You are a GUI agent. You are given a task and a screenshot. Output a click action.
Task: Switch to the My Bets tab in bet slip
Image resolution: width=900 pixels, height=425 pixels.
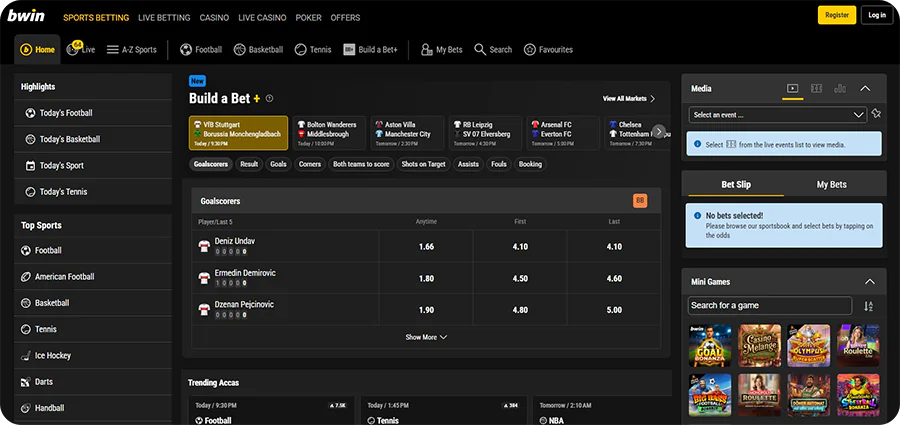[832, 184]
